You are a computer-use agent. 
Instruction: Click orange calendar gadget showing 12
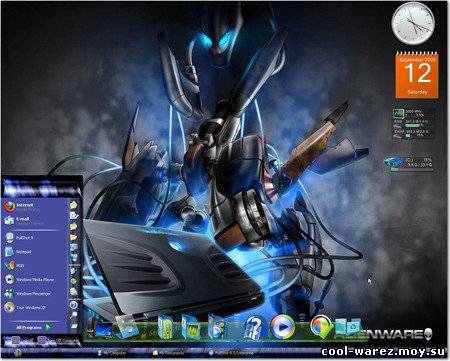click(x=417, y=75)
